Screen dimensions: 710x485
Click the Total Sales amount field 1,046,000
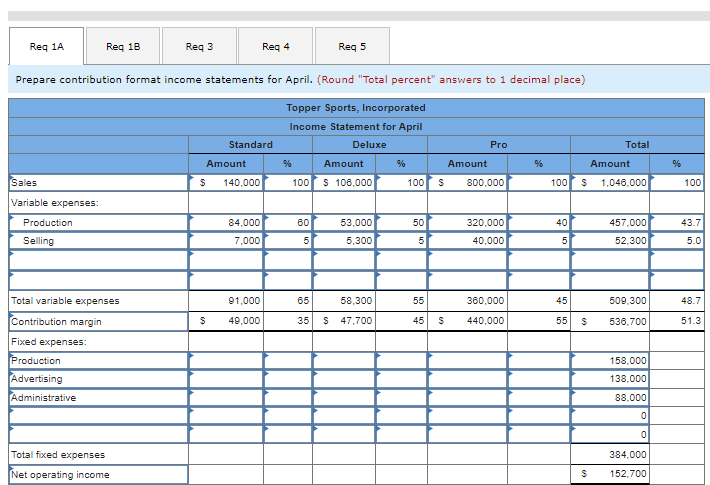[610, 182]
